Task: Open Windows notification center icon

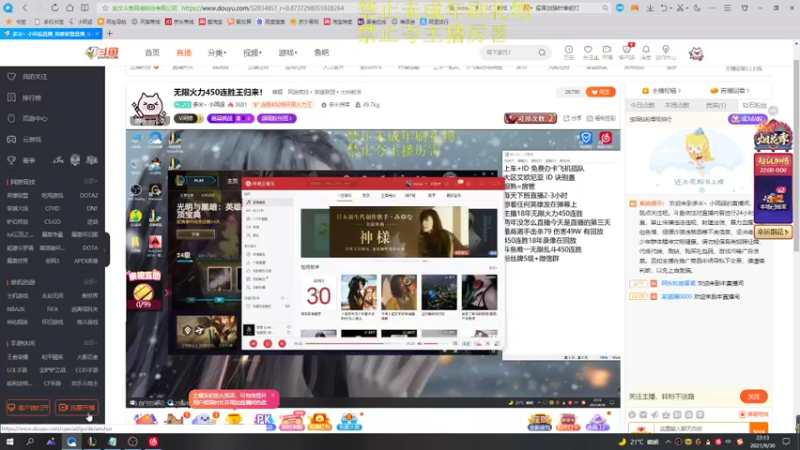Action: [786, 442]
